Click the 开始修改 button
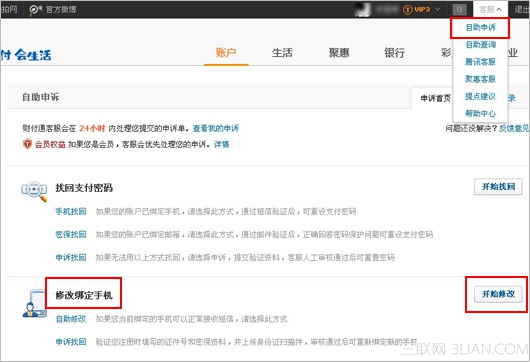The image size is (530, 362). click(x=498, y=294)
